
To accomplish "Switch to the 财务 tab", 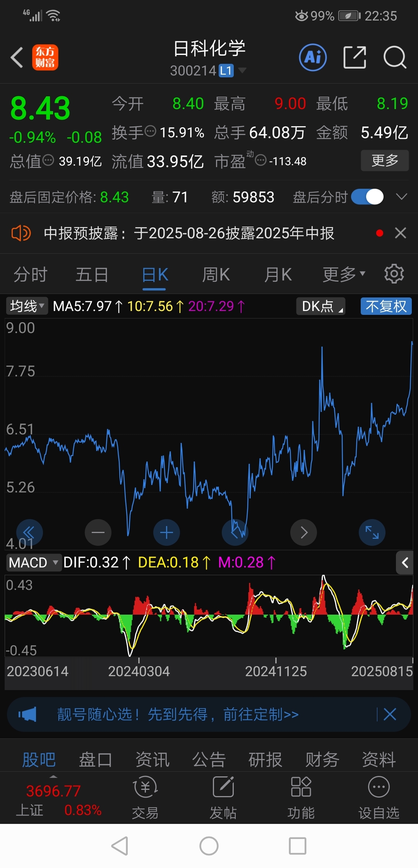I will 322,760.
